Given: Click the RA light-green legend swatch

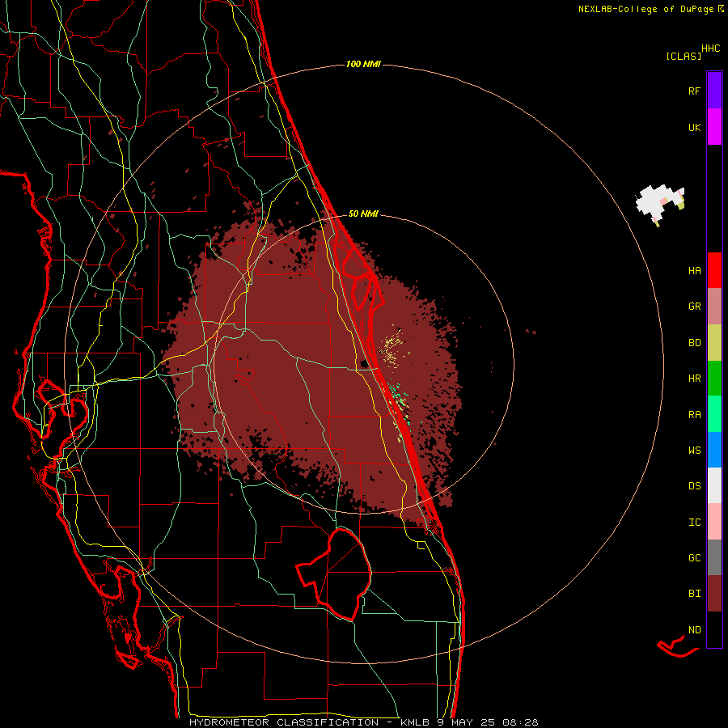Looking at the screenshot, I should pyautogui.click(x=714, y=414).
